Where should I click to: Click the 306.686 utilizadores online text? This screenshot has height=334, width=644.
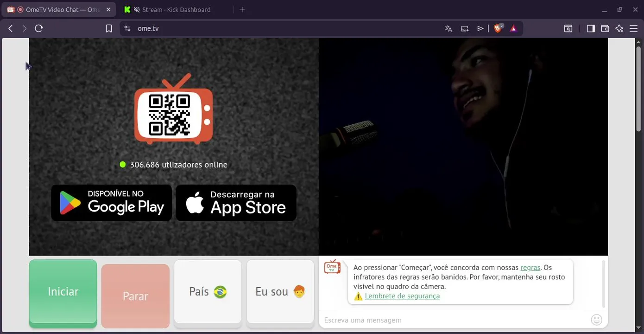(178, 165)
